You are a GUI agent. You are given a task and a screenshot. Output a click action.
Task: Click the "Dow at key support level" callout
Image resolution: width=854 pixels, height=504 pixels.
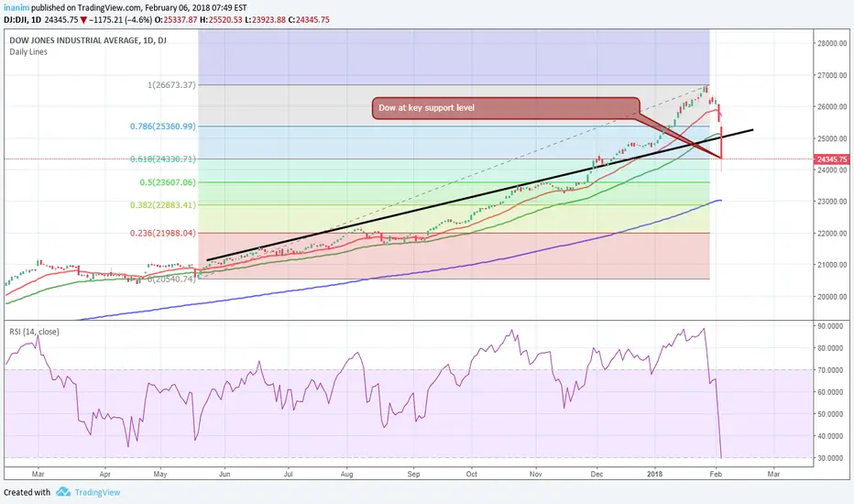pyautogui.click(x=506, y=108)
